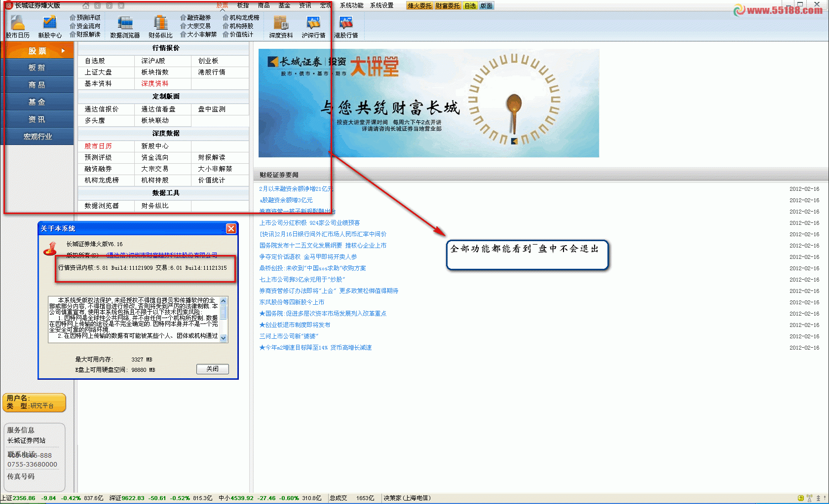Click the license text scrollbar down arrow

pos(224,338)
